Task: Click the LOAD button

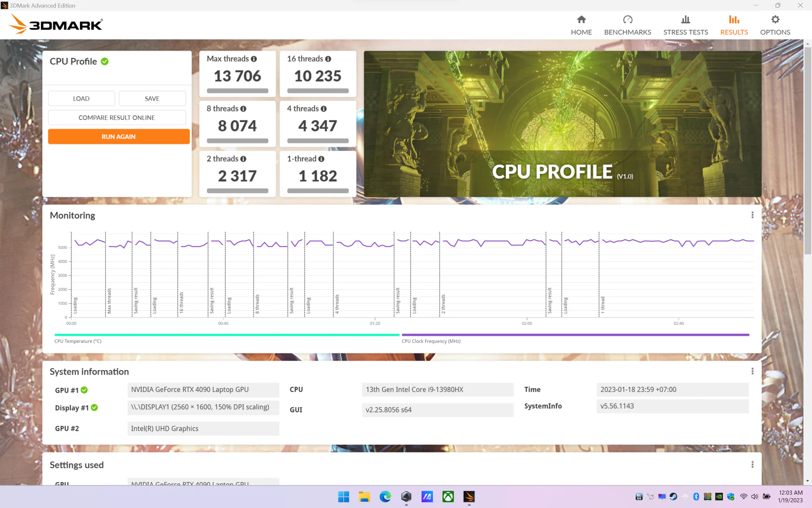Action: click(x=81, y=98)
